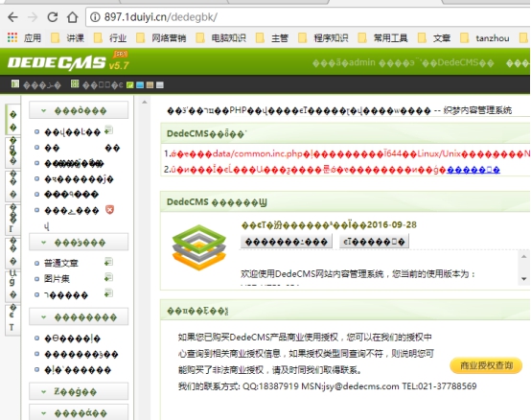The height and width of the screenshot is (420, 531).
Task: Open the 讲课 bookmark folder
Action: coord(67,37)
